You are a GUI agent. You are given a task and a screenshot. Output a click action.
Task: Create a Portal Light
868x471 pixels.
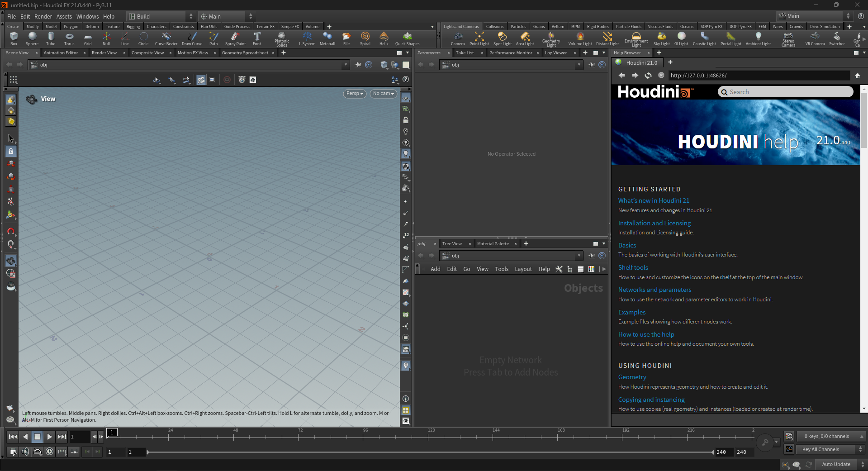tap(731, 38)
